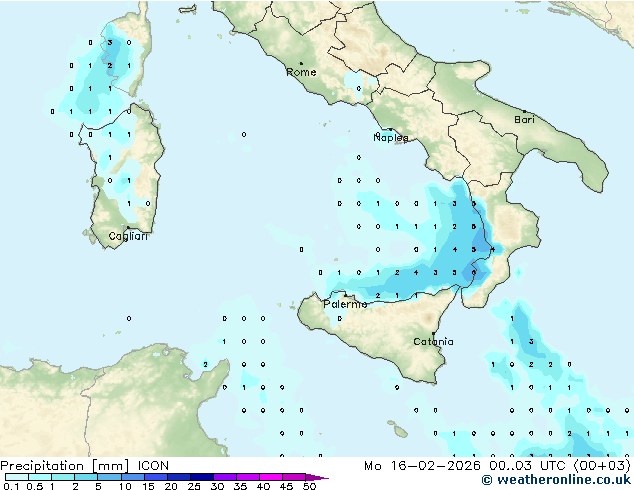The image size is (634, 490).
Task: Click the weatheronline.co.uk site link
Action: click(x=556, y=480)
